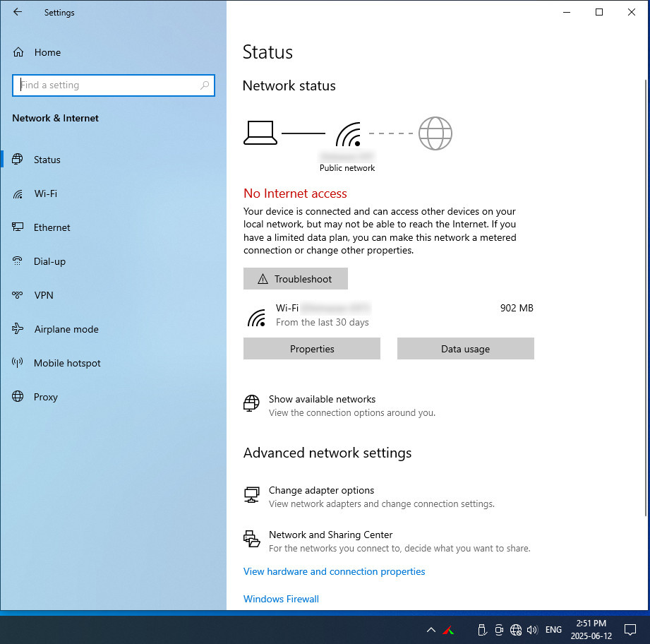Click the Proxy globe icon in sidebar
650x644 pixels.
(18, 396)
